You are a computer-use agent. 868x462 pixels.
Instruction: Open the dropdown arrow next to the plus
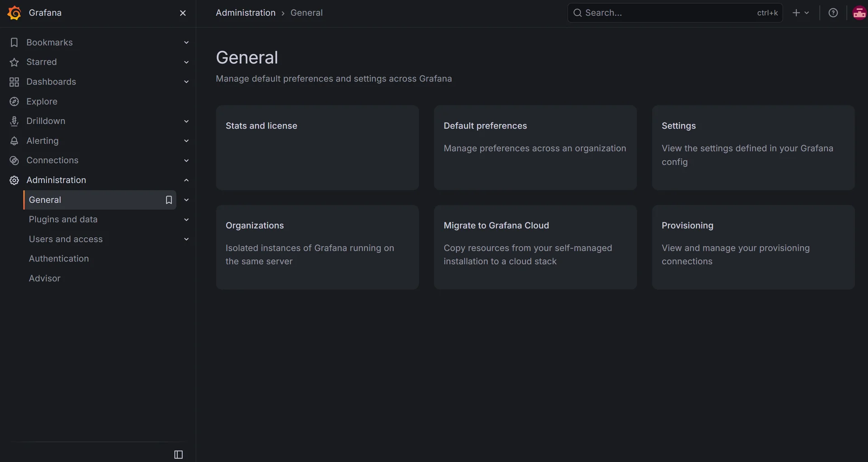click(x=807, y=13)
